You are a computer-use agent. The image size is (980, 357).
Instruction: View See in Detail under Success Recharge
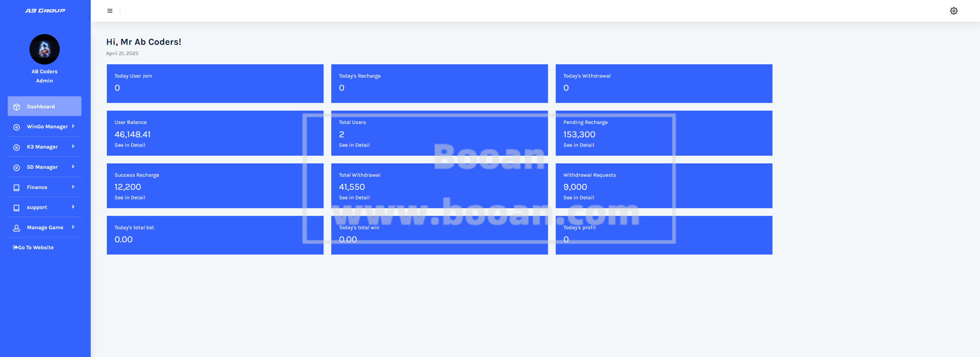pos(130,197)
